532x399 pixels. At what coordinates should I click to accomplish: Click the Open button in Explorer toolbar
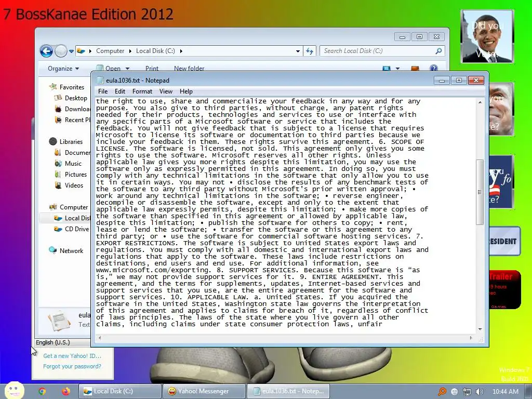(x=109, y=68)
